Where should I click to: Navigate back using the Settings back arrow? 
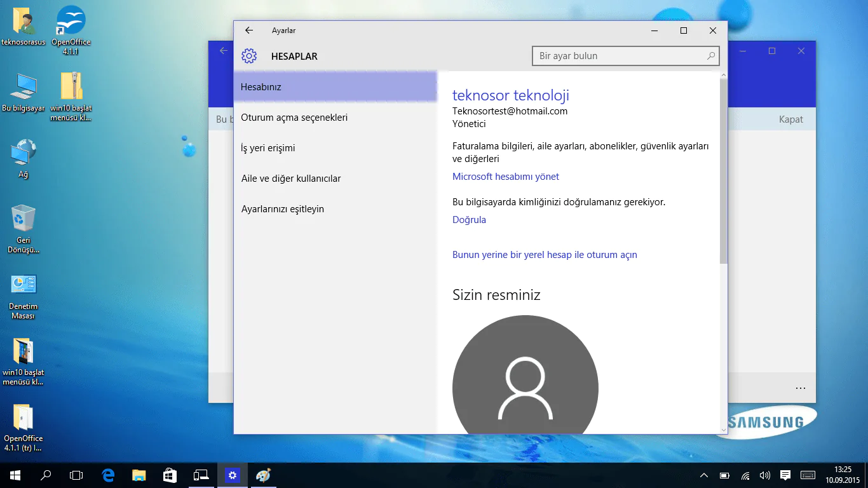[248, 30]
